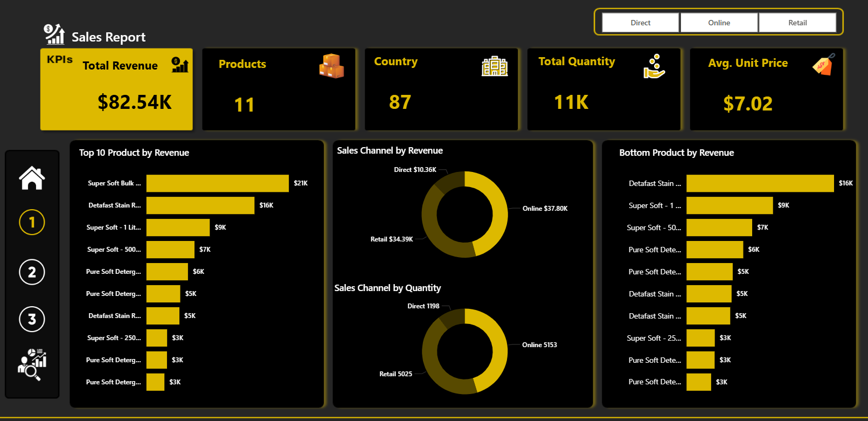The image size is (868, 421).
Task: Select the Bottom Product Super Soft - 25... bar
Action: (700, 338)
